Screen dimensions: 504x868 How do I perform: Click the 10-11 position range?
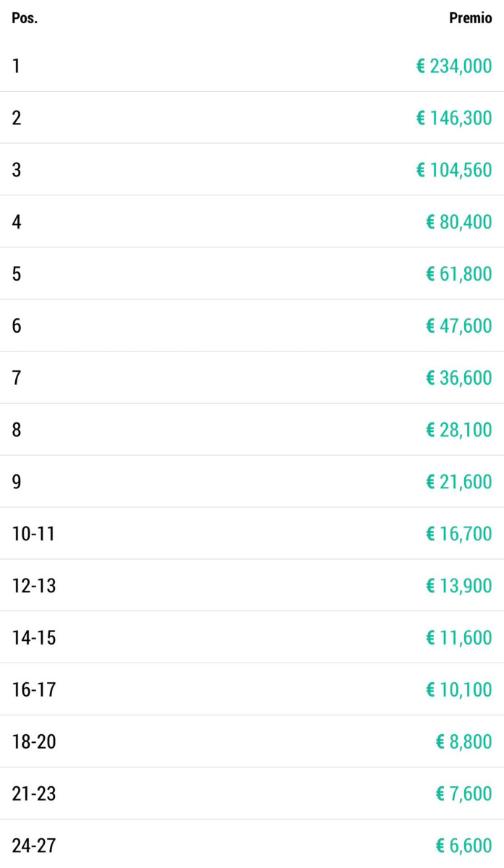tap(33, 535)
